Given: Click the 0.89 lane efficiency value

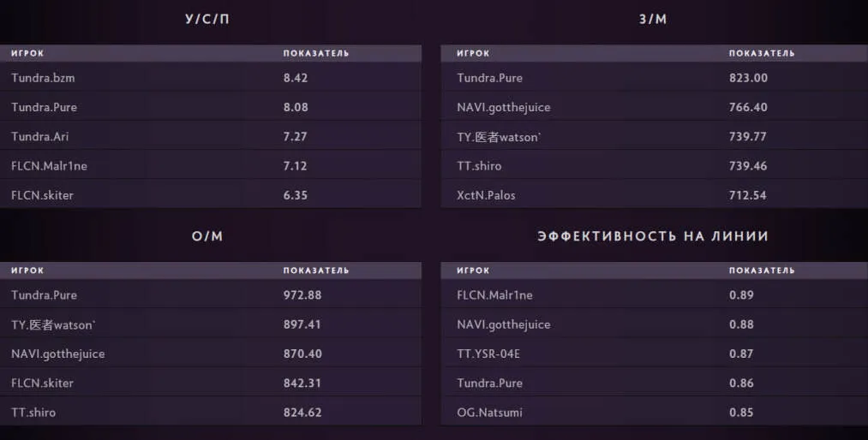Looking at the screenshot, I should click(741, 295).
